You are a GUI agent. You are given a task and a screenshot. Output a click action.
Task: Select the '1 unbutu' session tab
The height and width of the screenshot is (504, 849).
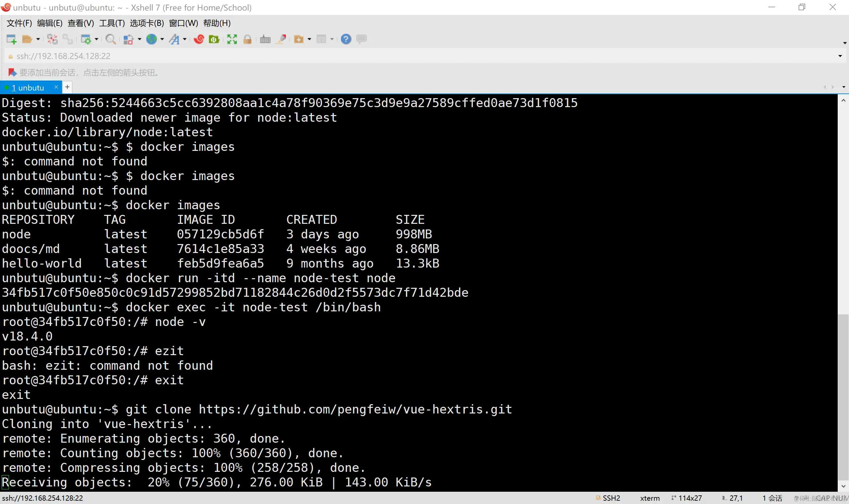28,88
